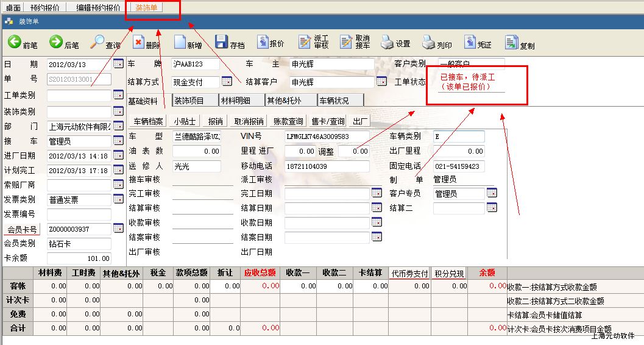Expand the 结算方式 payment method selector
This screenshot has height=345, width=644.
pyautogui.click(x=227, y=82)
